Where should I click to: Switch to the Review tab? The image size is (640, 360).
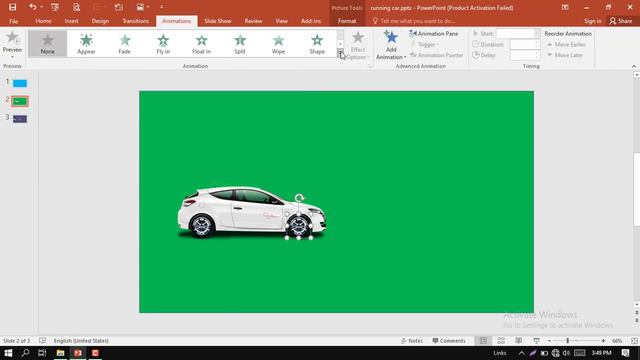point(253,21)
